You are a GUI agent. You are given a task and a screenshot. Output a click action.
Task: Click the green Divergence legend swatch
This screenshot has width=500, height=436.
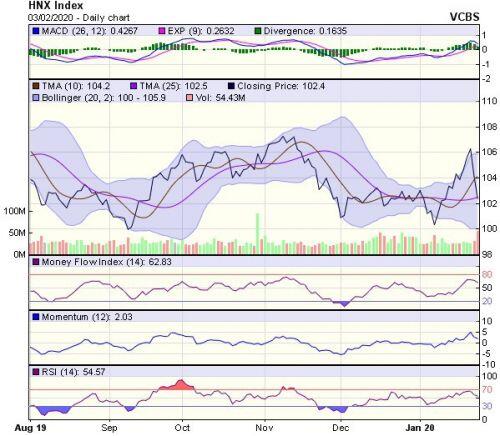258,31
